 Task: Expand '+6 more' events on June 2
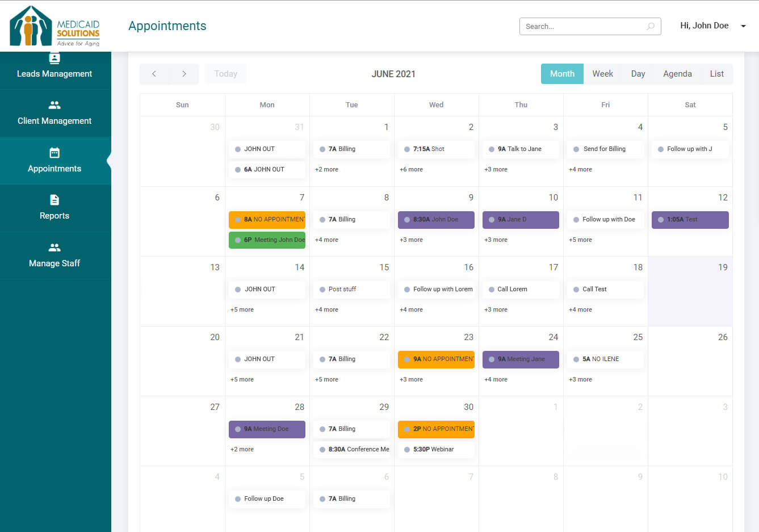point(411,169)
